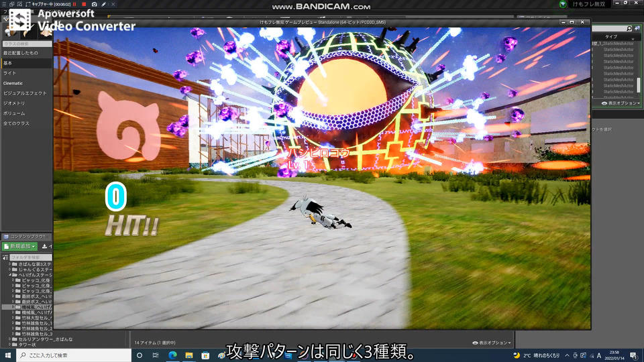Screen dimensions: 644x362
Task: Expand the 竹林雑魚セル_2 folder arrow
Action: click(13, 328)
